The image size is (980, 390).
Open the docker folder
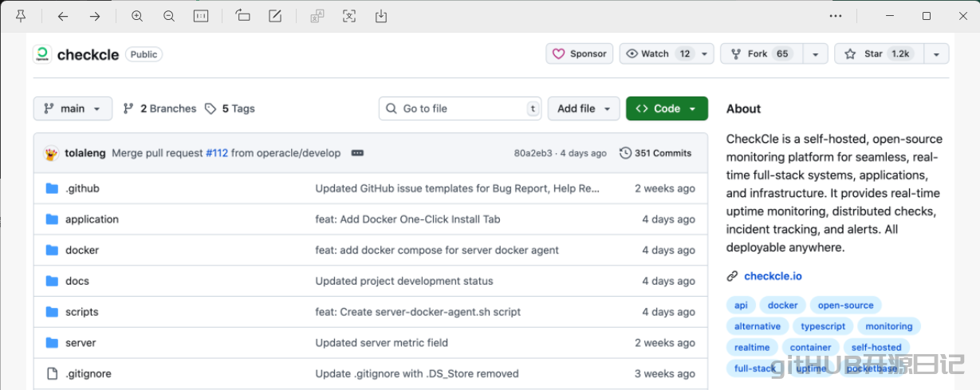[x=82, y=250]
